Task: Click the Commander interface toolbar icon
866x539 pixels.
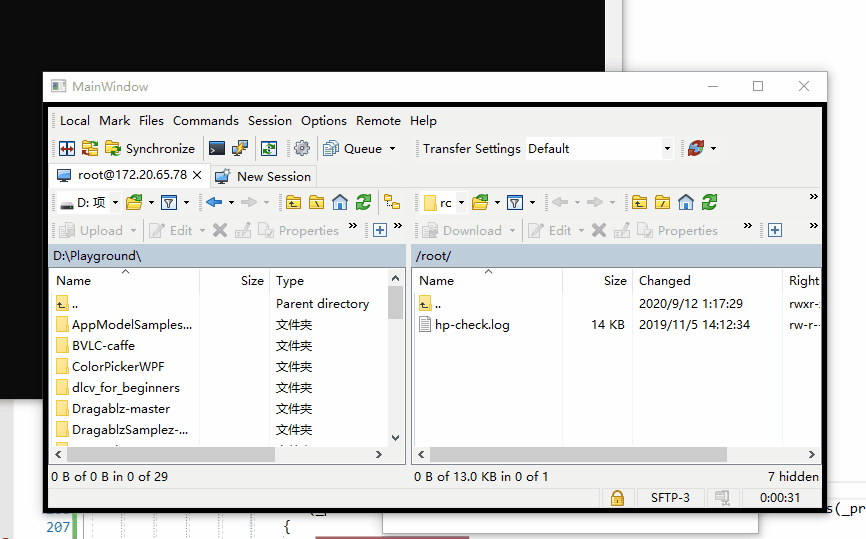Action: click(67, 149)
